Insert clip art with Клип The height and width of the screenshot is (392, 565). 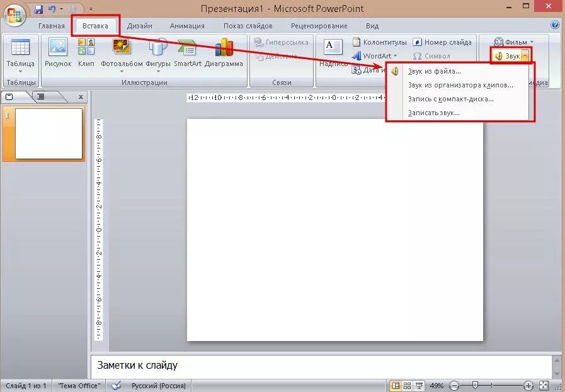(x=86, y=53)
